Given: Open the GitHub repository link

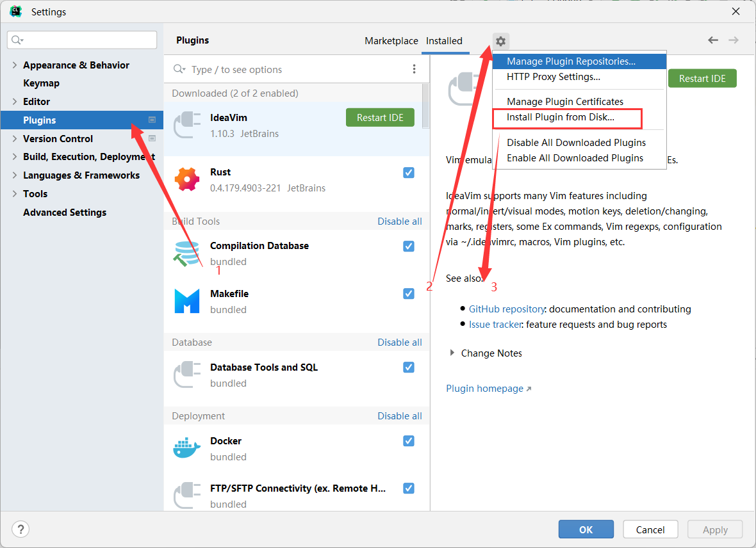Looking at the screenshot, I should 506,309.
